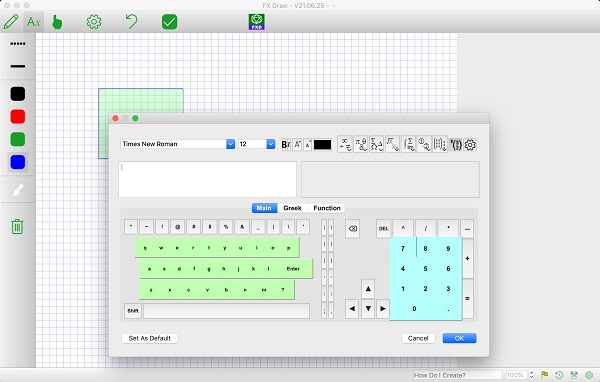Toggle italic formatting

[289, 145]
